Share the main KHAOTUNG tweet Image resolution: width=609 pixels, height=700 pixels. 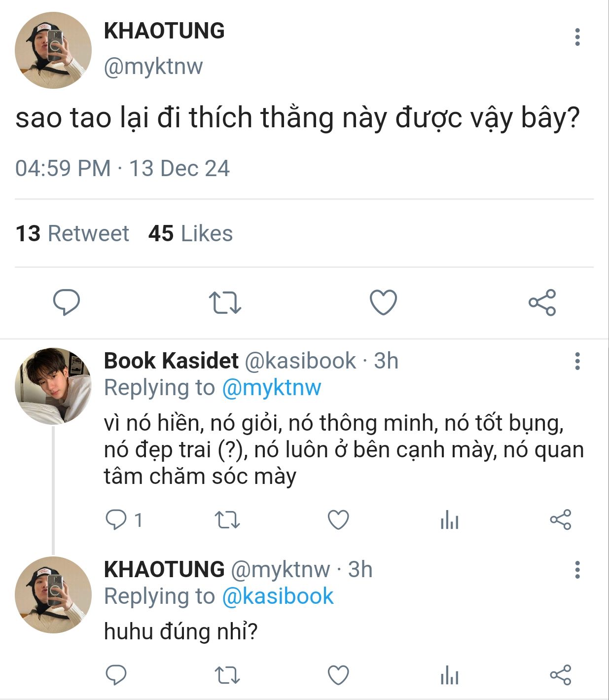[x=542, y=302]
